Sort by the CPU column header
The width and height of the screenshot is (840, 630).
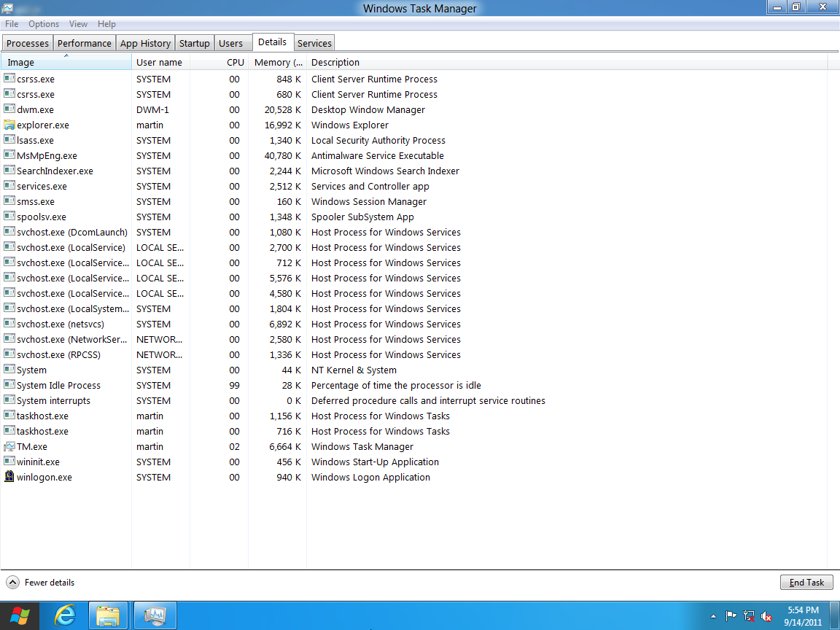pos(219,62)
